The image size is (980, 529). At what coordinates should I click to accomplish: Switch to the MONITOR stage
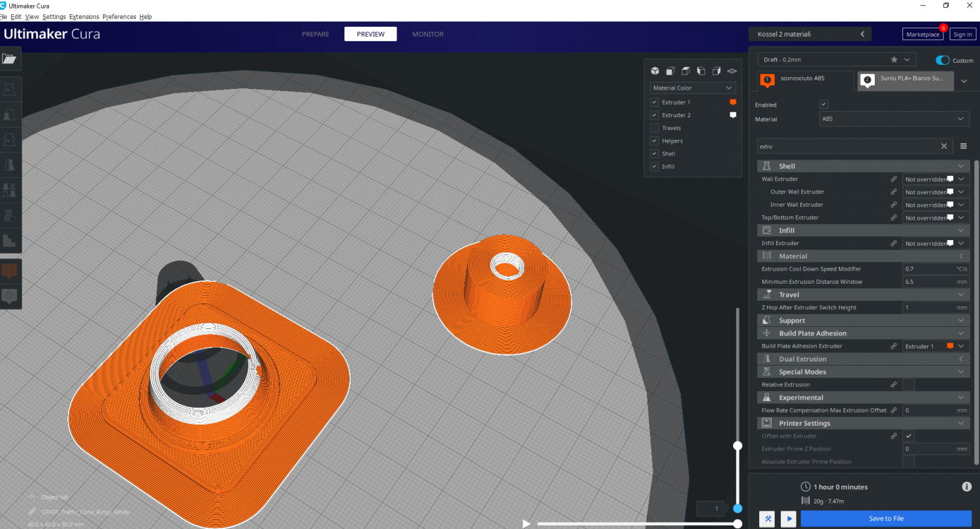point(428,34)
